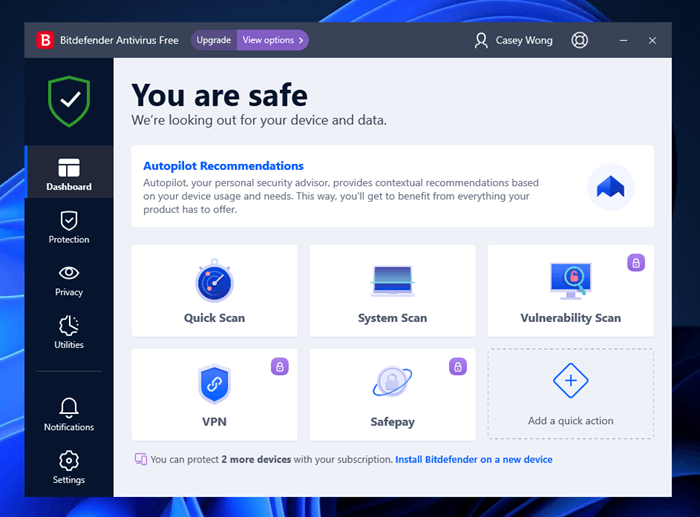Open Settings from the sidebar
Screen dimensions: 700x517
(x=69, y=467)
